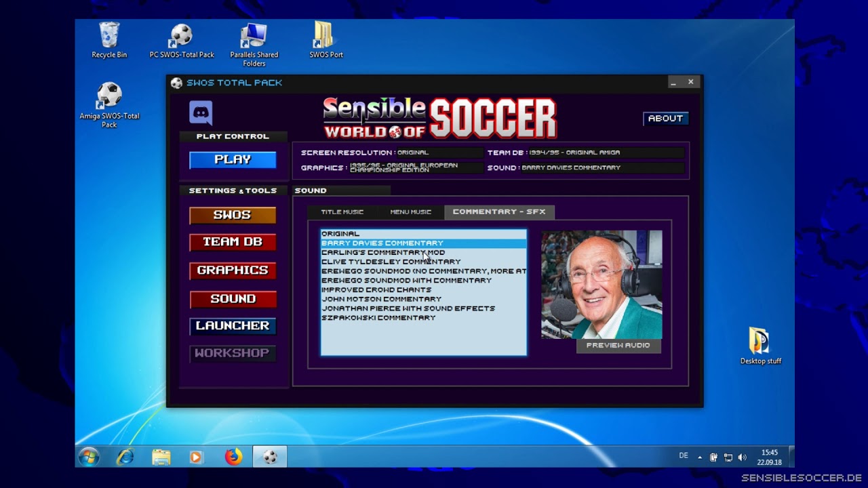Image resolution: width=868 pixels, height=488 pixels.
Task: Click TEAM DB : 1994/95 Original Amiga text
Action: 553,153
